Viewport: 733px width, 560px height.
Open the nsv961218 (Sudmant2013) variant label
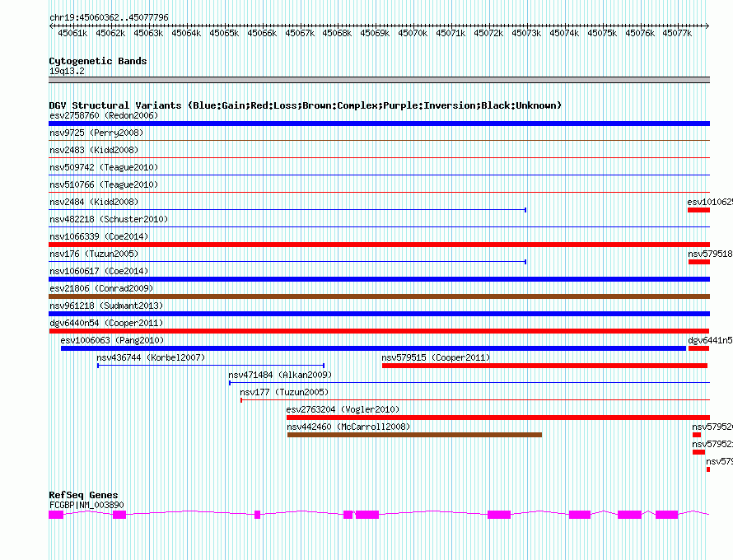coord(105,306)
